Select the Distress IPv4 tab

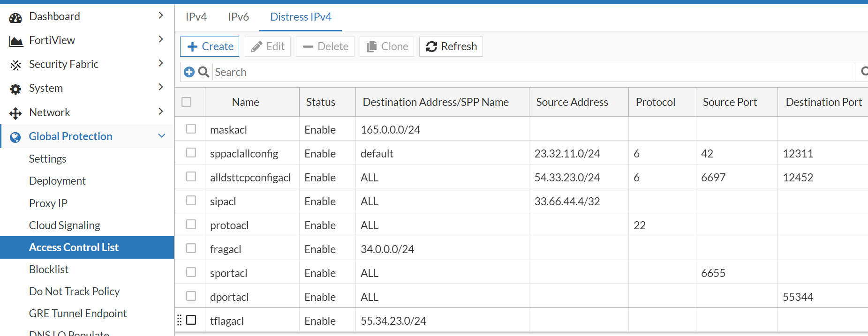(301, 17)
